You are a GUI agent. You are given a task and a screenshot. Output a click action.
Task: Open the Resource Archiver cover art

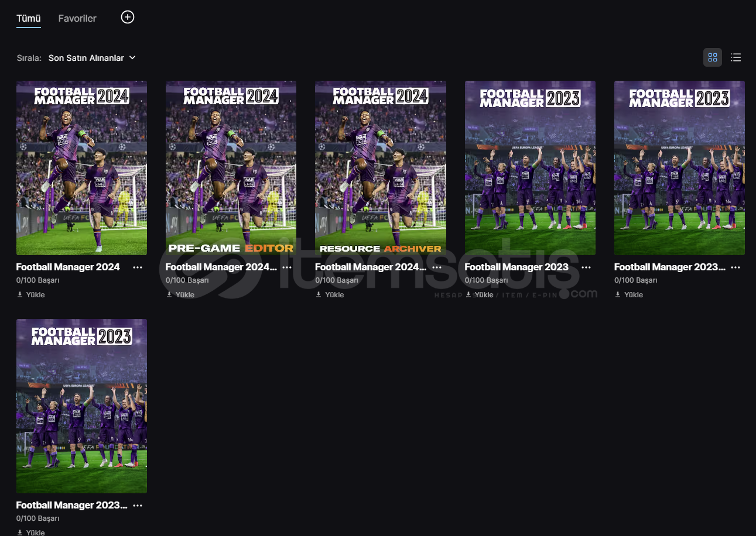(381, 168)
